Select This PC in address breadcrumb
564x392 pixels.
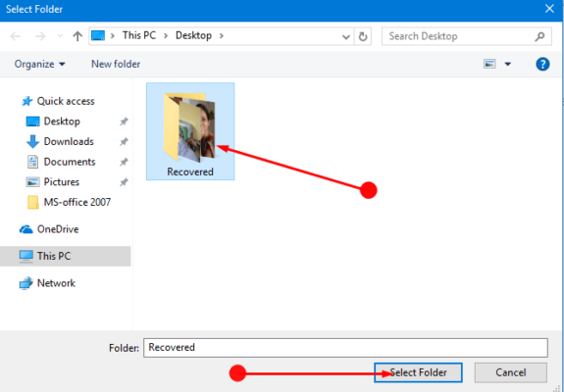(139, 35)
